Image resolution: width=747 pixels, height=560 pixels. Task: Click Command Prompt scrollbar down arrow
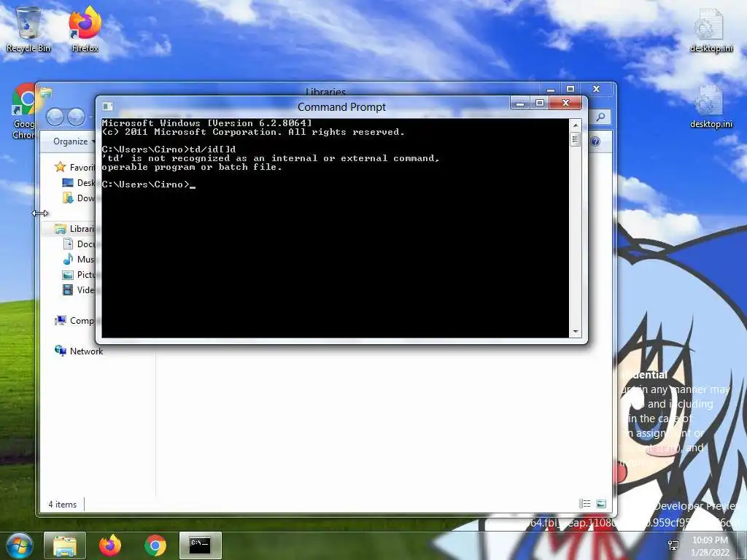576,332
